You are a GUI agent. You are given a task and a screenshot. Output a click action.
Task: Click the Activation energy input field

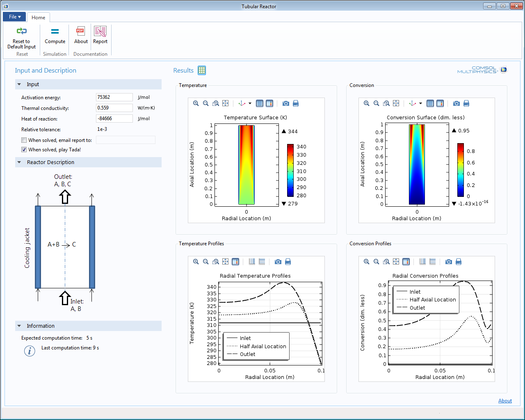114,97
